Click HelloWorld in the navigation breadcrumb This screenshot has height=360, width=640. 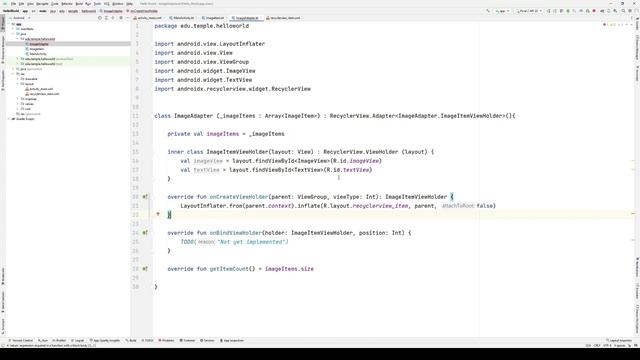point(11,11)
